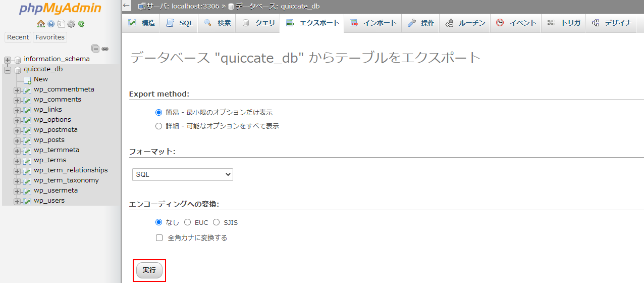Open the MySQL documentation pages icon
This screenshot has height=283, width=644.
tap(61, 24)
